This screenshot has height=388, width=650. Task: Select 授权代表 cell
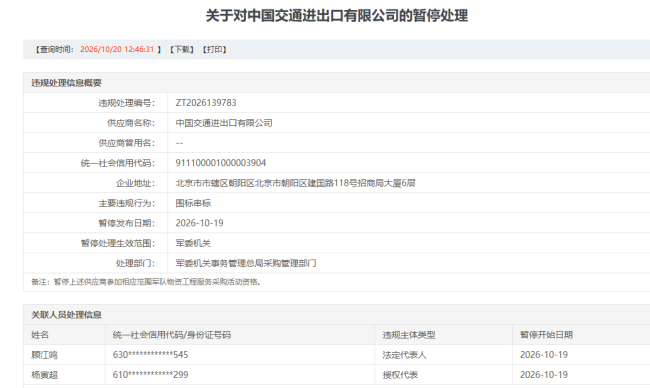(400, 375)
